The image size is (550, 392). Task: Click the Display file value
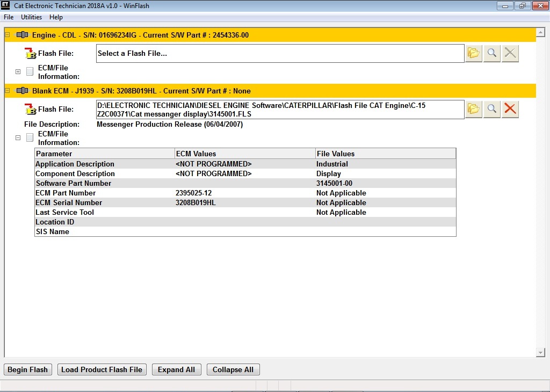click(328, 173)
